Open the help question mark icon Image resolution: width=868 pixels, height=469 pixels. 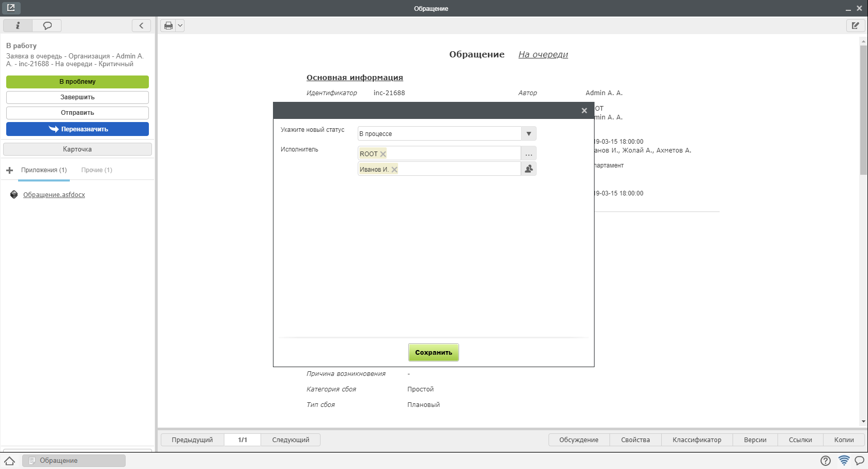[826, 461]
